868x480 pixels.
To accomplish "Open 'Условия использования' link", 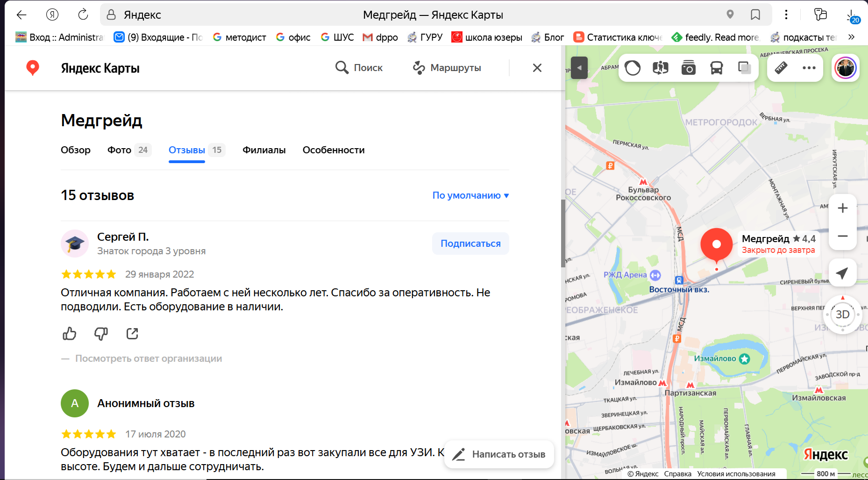I will click(736, 474).
